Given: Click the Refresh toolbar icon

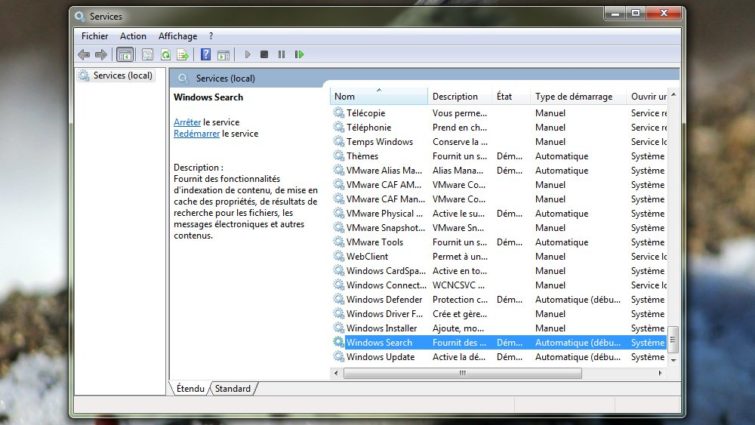Looking at the screenshot, I should pyautogui.click(x=165, y=54).
